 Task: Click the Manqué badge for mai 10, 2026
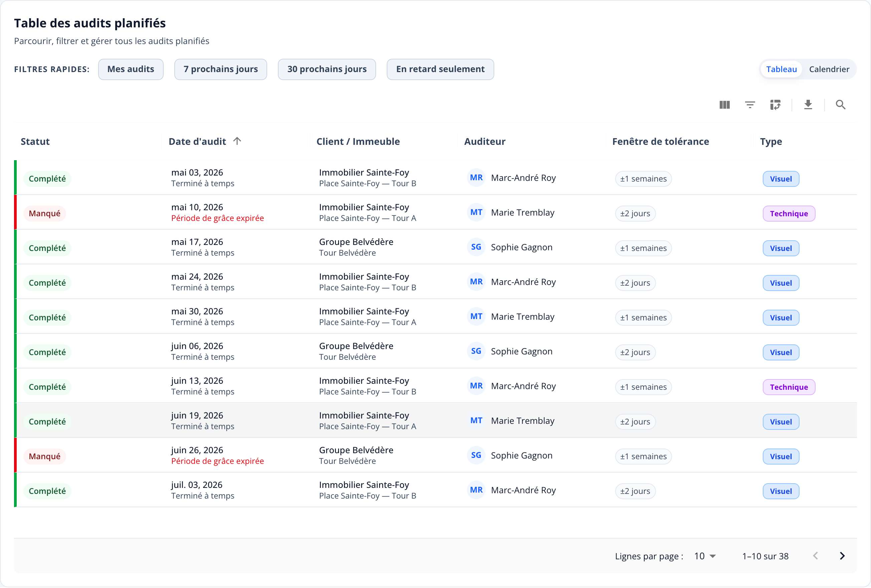coord(45,214)
